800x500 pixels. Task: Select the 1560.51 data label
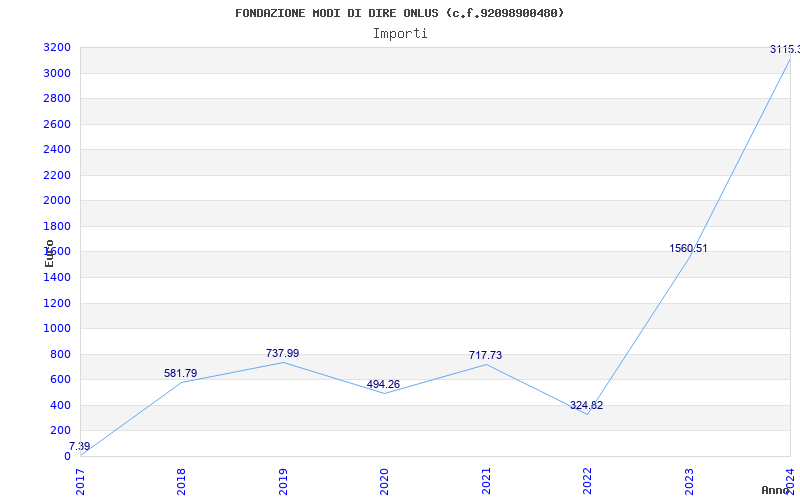(688, 248)
